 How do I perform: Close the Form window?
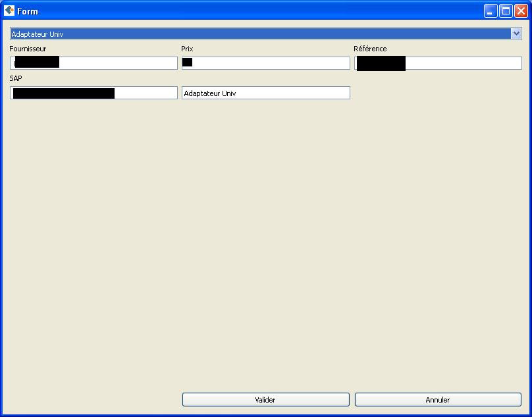pyautogui.click(x=521, y=10)
